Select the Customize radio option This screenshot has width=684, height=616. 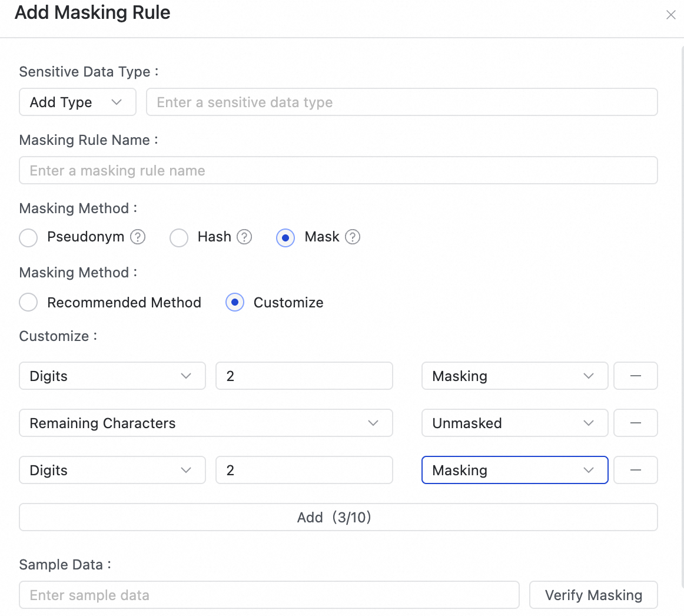235,303
